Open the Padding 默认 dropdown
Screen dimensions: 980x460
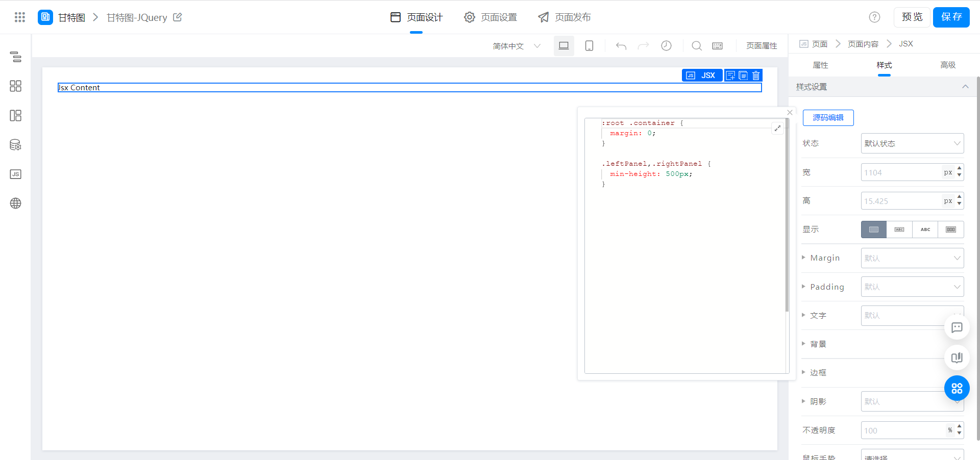[912, 287]
